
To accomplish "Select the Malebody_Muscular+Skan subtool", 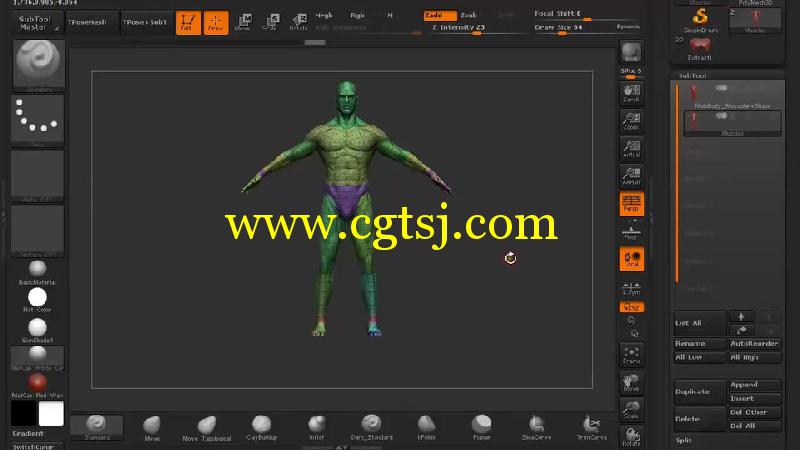I will point(732,96).
